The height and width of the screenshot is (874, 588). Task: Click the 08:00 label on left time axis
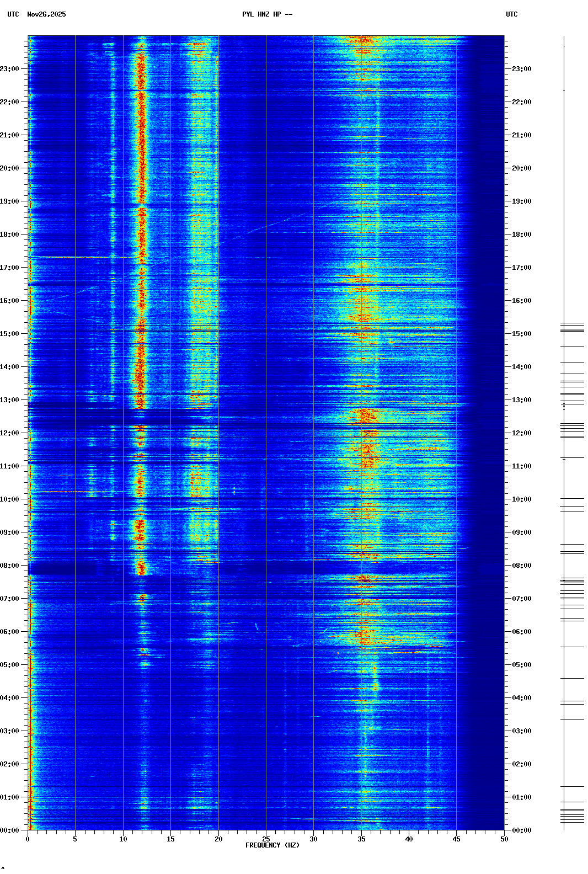(10, 566)
